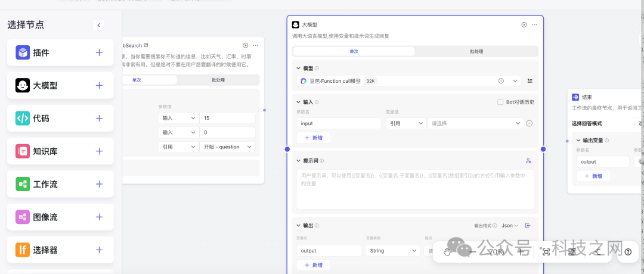Screen dimensions: 644x274
Task: Click the output field in 结束 node
Action: pyautogui.click(x=602, y=161)
